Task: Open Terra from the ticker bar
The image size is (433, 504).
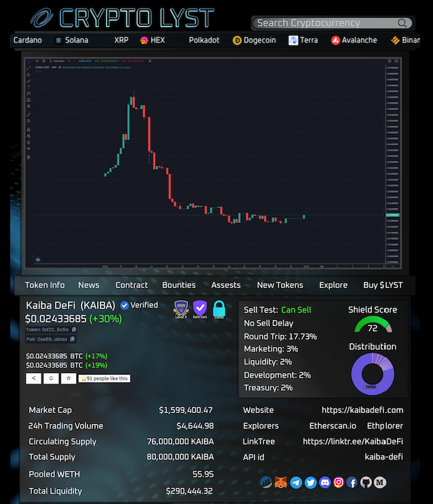Action: point(303,40)
